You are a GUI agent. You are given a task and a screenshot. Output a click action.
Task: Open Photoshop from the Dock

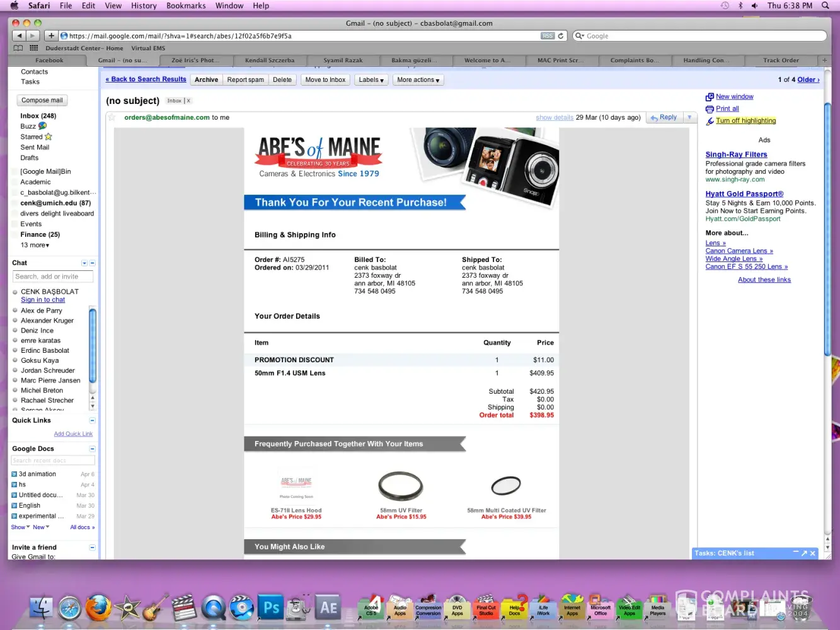point(271,608)
